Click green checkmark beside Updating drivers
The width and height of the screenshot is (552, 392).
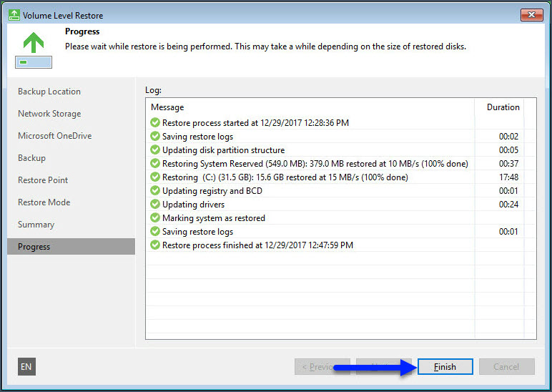coord(155,205)
